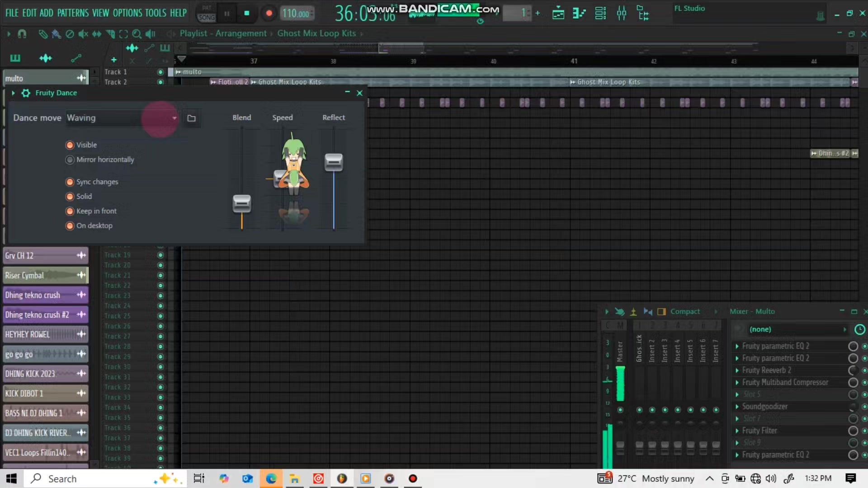Select the Zoom tool in Playlist toolbar
Screen dimensions: 868x488
137,34
